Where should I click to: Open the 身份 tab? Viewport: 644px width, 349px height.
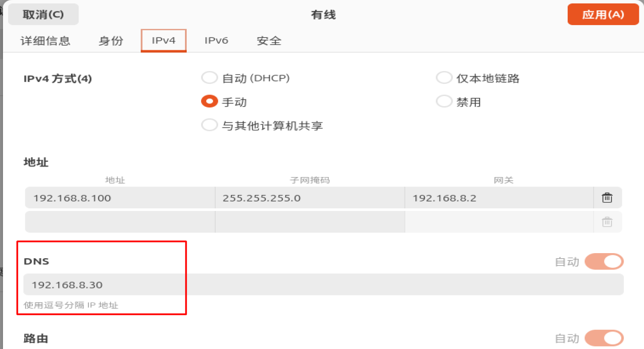111,41
